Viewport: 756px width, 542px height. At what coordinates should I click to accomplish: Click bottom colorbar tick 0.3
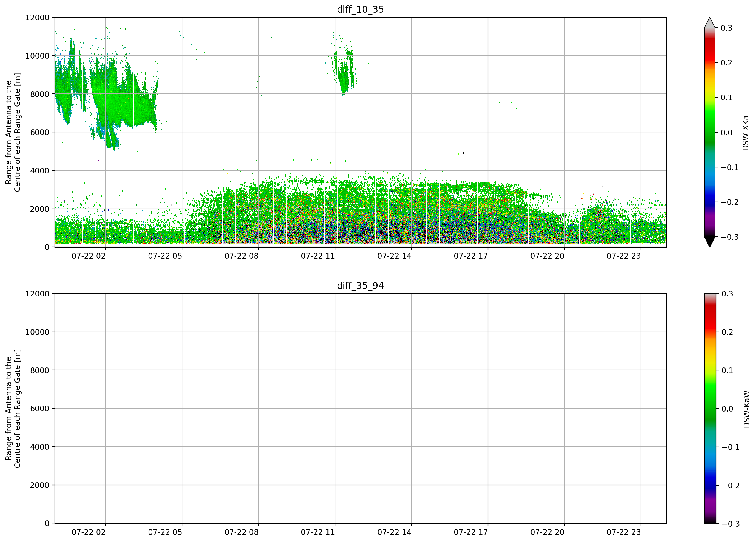pos(727,294)
